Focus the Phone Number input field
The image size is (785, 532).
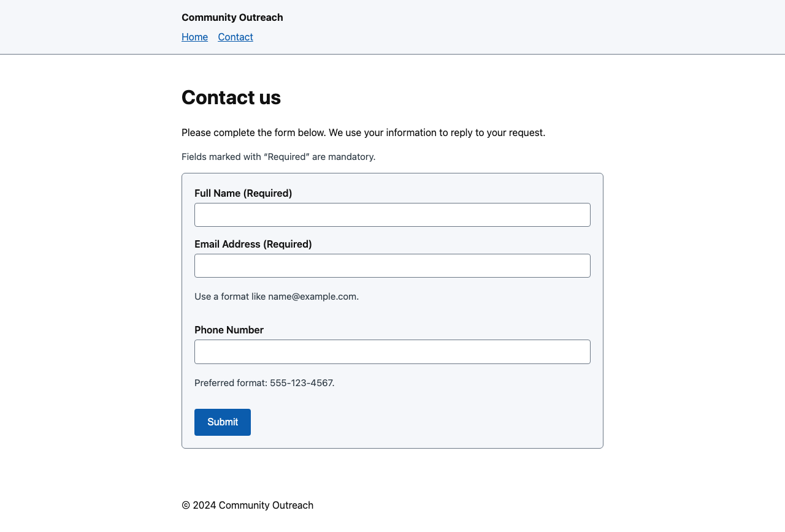[x=392, y=352]
